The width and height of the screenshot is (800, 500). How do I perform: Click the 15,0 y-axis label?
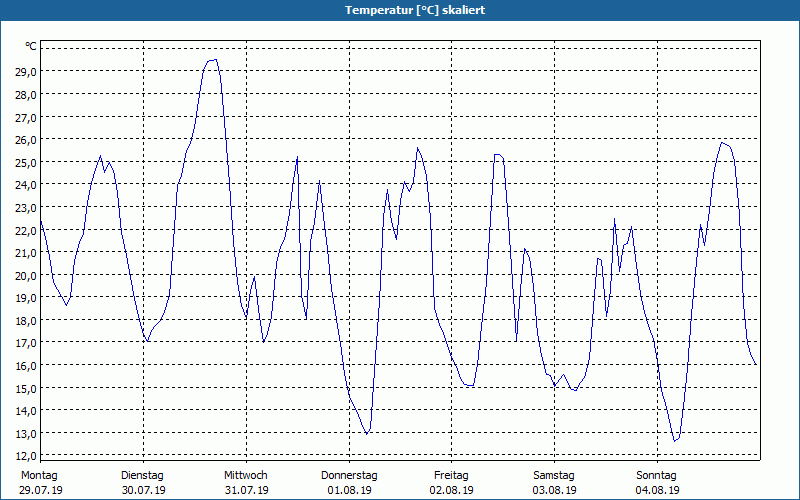click(x=26, y=389)
